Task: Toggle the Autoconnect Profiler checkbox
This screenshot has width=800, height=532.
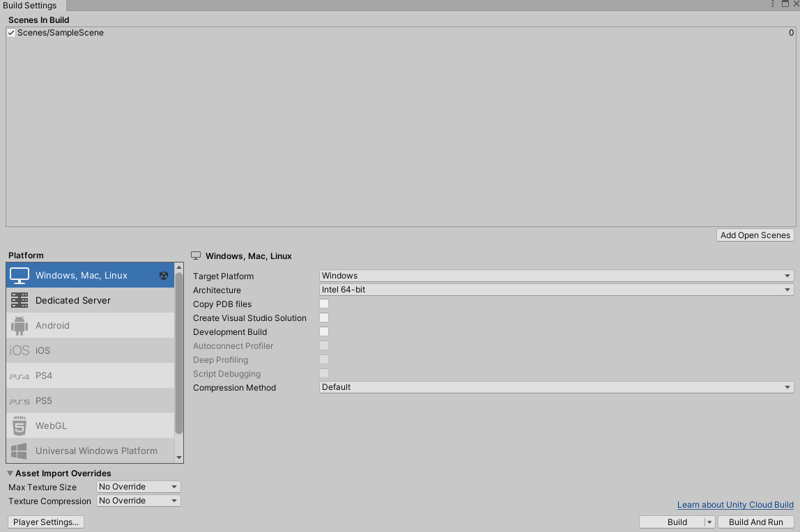Action: coord(324,345)
